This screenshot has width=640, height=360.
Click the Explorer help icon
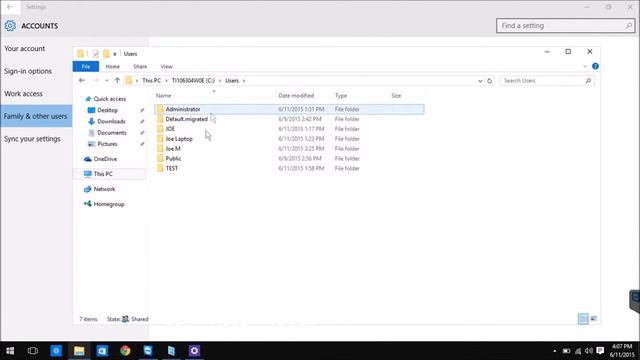coord(595,66)
